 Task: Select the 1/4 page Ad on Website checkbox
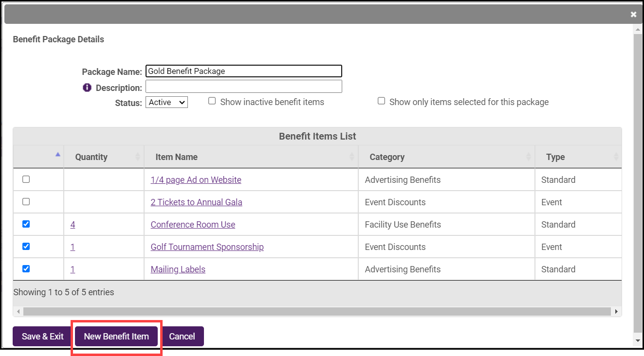[x=26, y=179]
